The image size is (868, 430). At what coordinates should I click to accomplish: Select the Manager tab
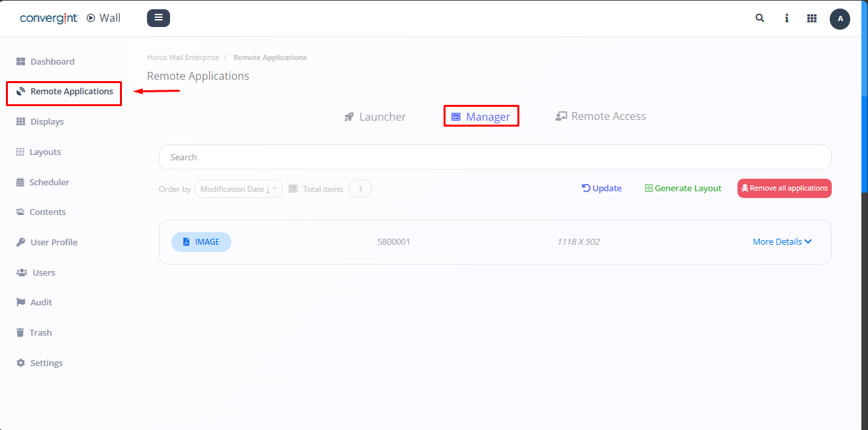481,117
